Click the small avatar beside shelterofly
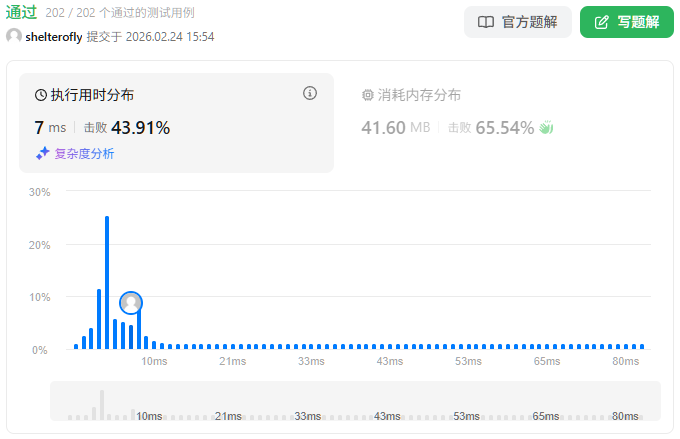This screenshot has width=680, height=439. click(14, 36)
